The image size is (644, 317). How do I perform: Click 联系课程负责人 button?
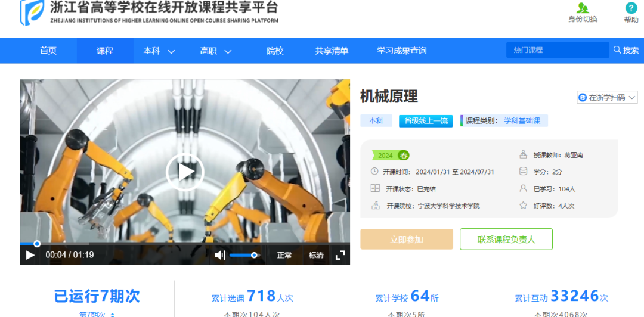click(x=506, y=240)
